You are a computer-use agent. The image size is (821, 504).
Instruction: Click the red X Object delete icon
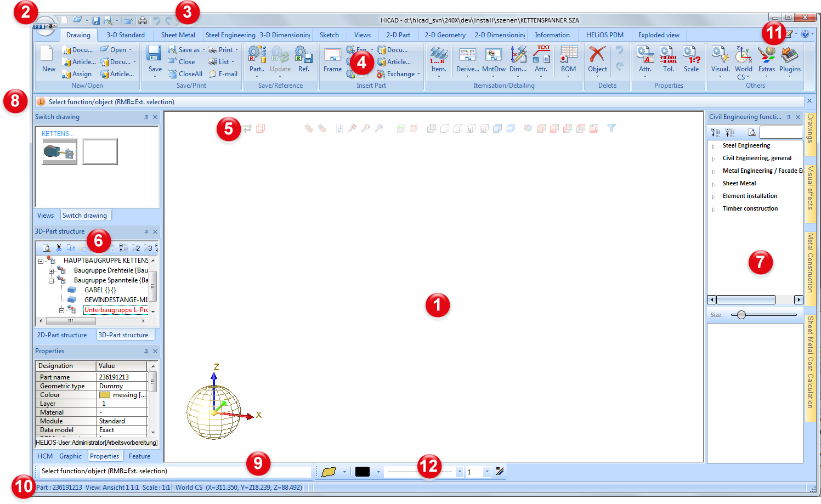point(597,54)
